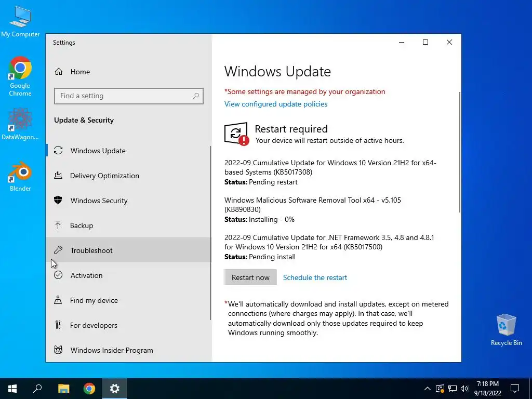The height and width of the screenshot is (399, 532).
Task: Open File Explorer from the taskbar
Action: (x=63, y=389)
